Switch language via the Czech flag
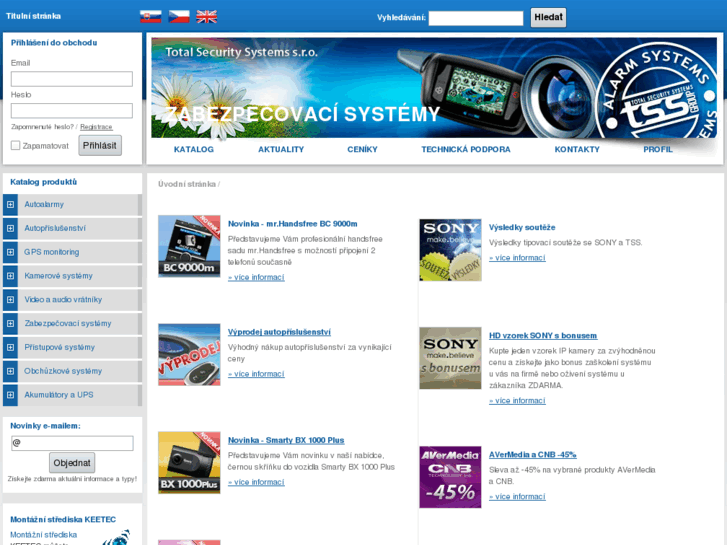 point(179,17)
